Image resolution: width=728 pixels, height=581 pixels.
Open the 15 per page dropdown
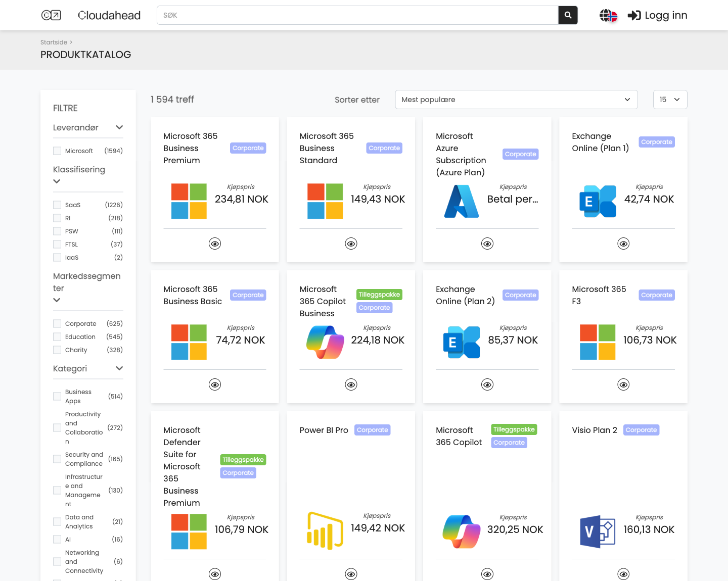[x=670, y=100]
